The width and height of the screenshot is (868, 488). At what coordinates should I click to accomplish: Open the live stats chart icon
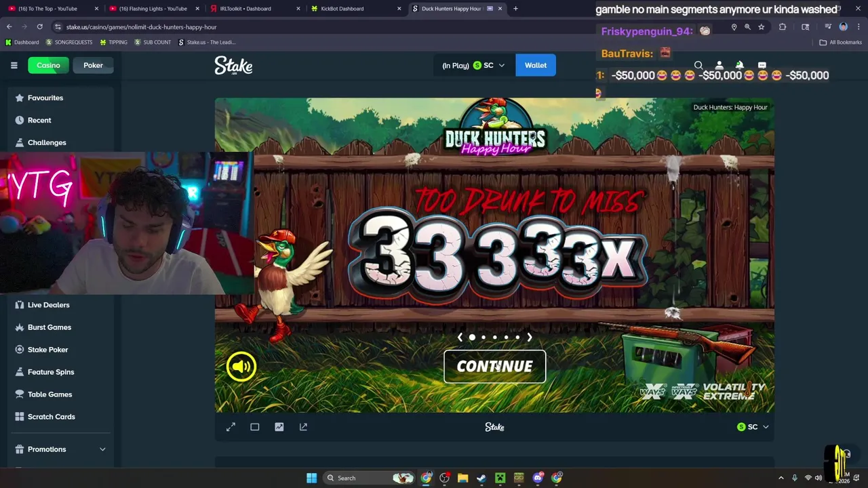tap(279, 427)
